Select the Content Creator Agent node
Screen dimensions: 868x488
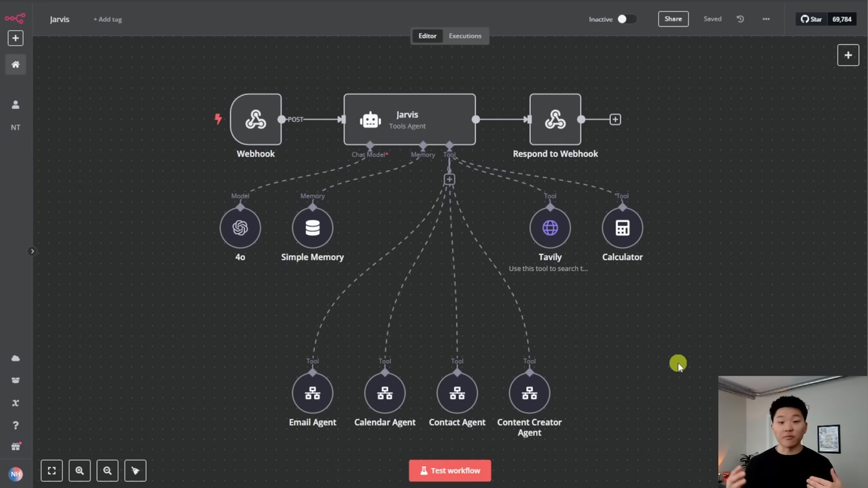pos(530,393)
